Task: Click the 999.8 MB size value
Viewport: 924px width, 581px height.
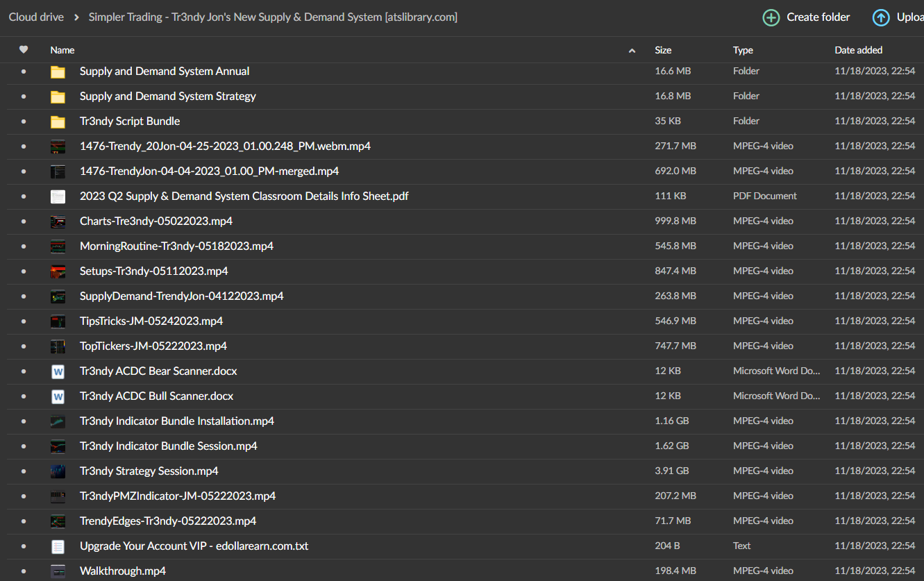Action: click(675, 221)
